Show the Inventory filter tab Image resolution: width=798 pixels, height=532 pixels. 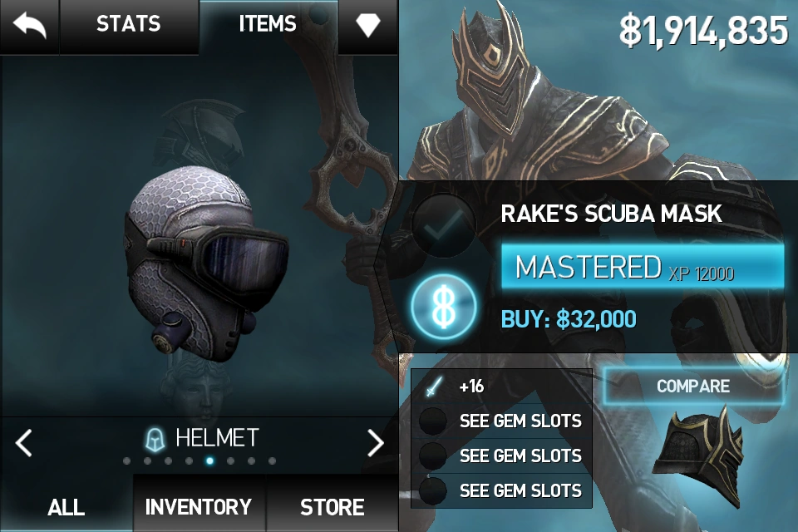[199, 506]
